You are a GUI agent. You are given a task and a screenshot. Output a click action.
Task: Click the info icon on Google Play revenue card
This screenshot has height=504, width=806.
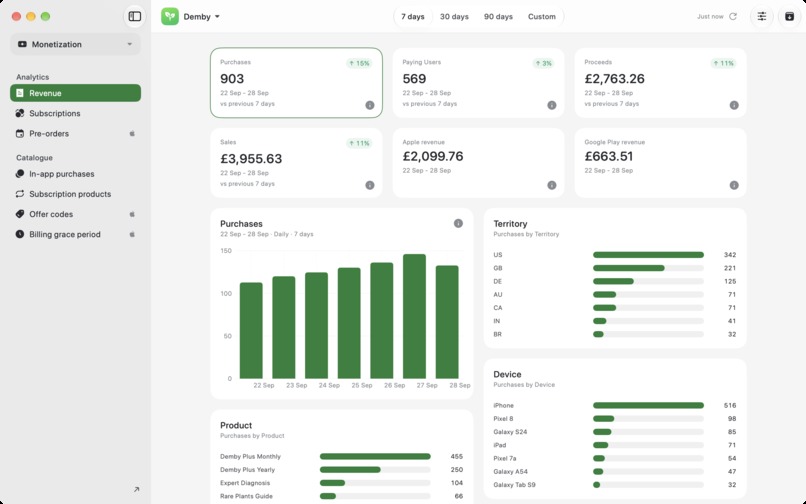click(734, 185)
